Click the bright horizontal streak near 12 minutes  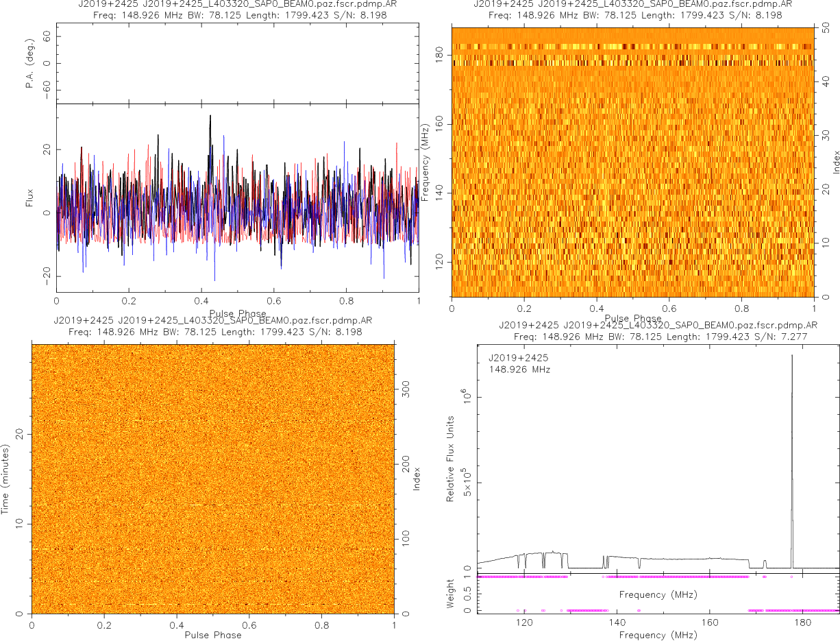(x=206, y=505)
